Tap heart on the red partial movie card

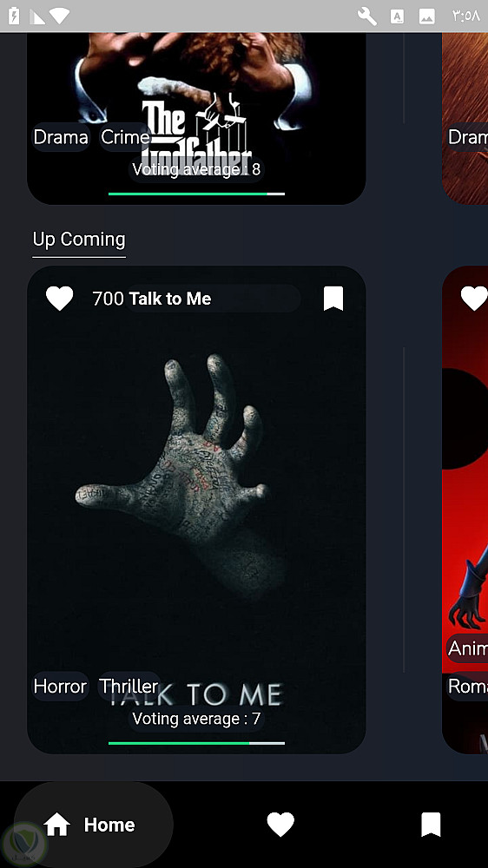tap(474, 299)
